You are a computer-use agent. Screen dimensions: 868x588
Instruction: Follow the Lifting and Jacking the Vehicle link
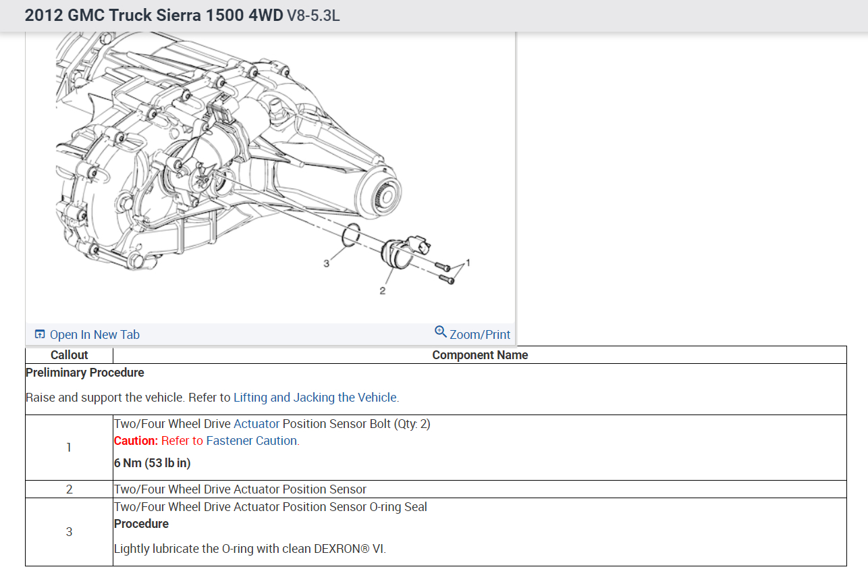pos(315,398)
